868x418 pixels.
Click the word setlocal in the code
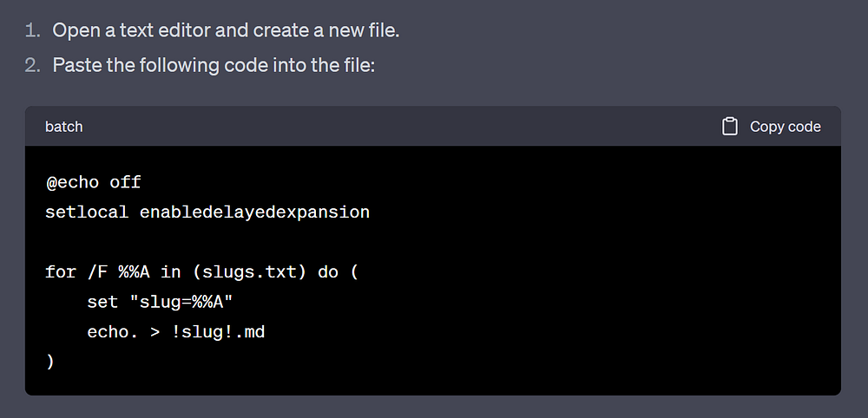[87, 212]
